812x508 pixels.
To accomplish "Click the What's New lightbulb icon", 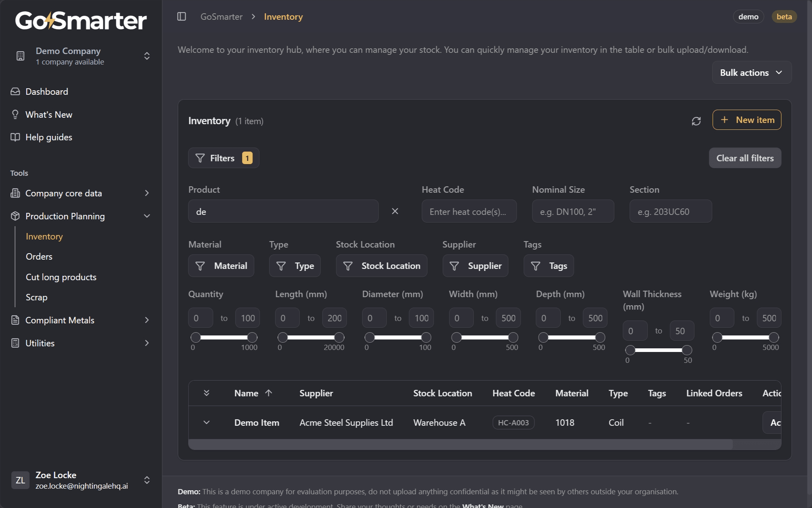I will coord(15,115).
